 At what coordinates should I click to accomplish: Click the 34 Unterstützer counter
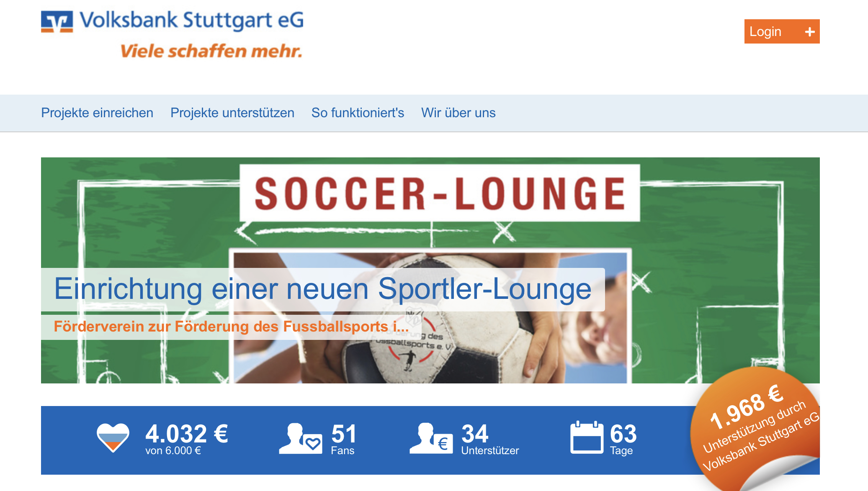(490, 439)
